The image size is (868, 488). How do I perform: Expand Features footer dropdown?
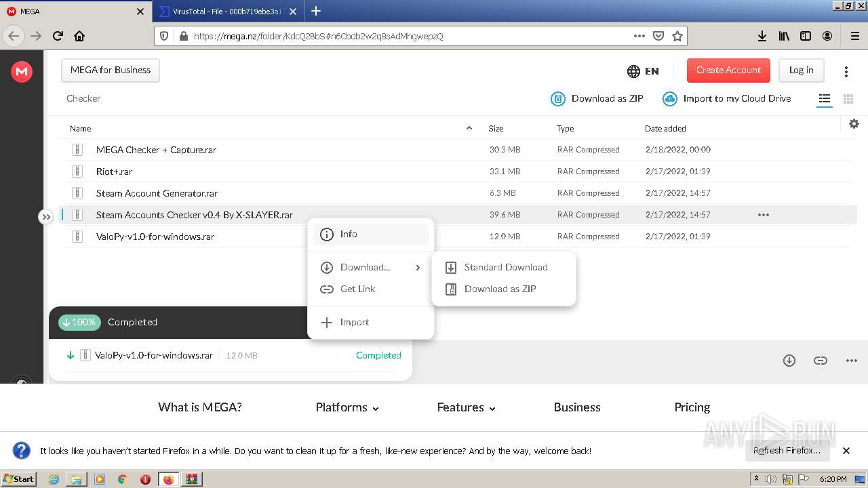[466, 407]
